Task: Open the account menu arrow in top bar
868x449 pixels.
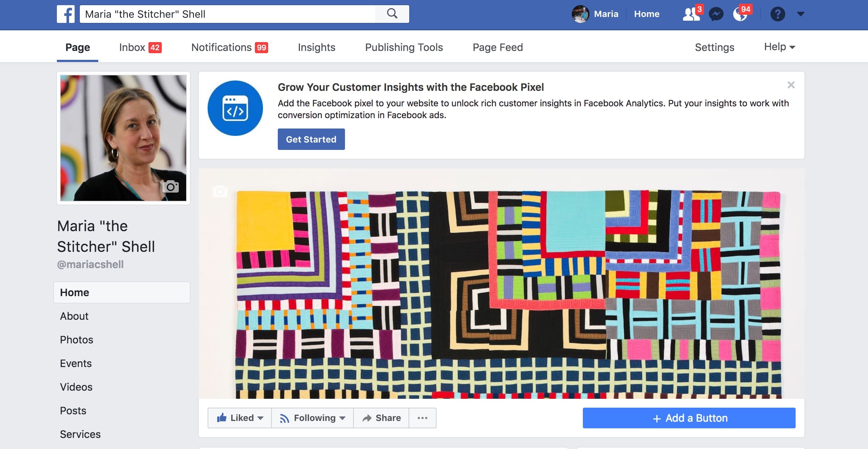Action: pos(800,14)
